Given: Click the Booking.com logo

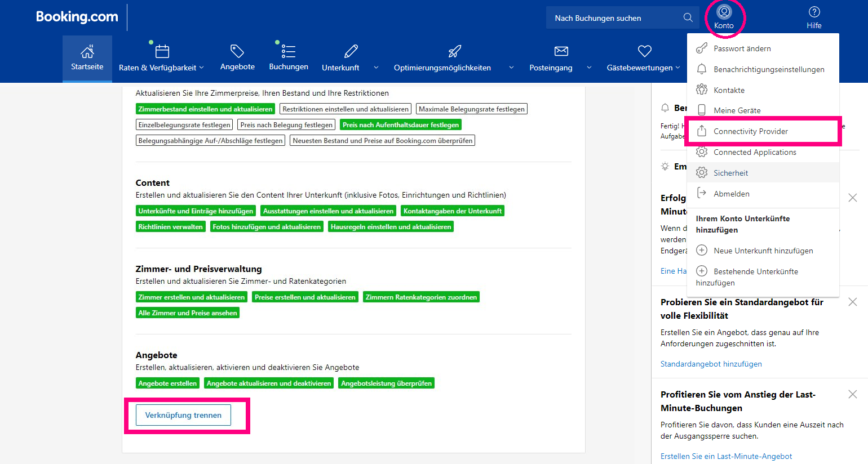Looking at the screenshot, I should pos(77,17).
